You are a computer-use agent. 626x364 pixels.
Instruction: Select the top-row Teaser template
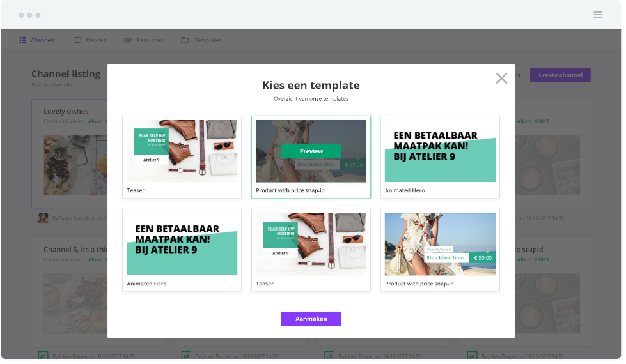[x=182, y=157]
